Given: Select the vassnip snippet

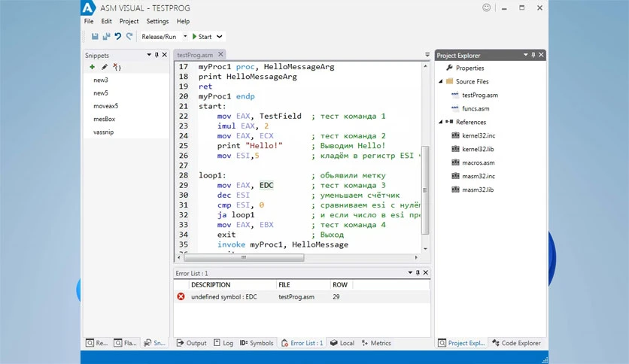Looking at the screenshot, I should pos(104,132).
